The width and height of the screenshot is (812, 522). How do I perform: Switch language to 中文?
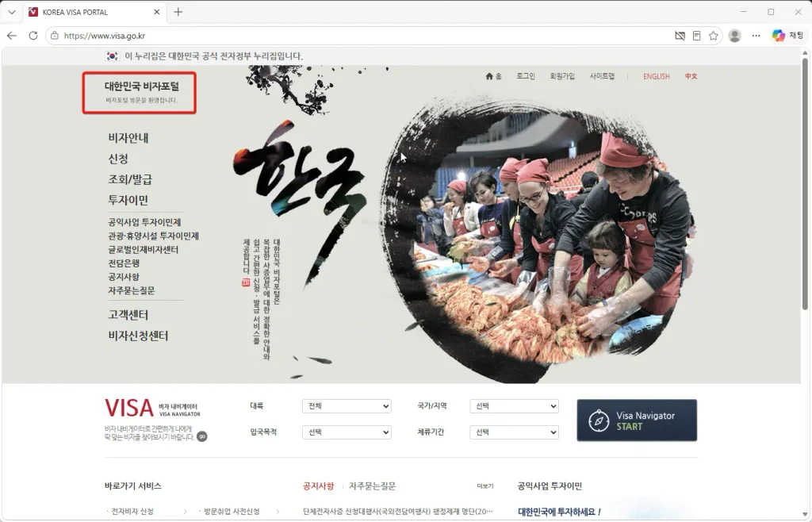pyautogui.click(x=691, y=76)
